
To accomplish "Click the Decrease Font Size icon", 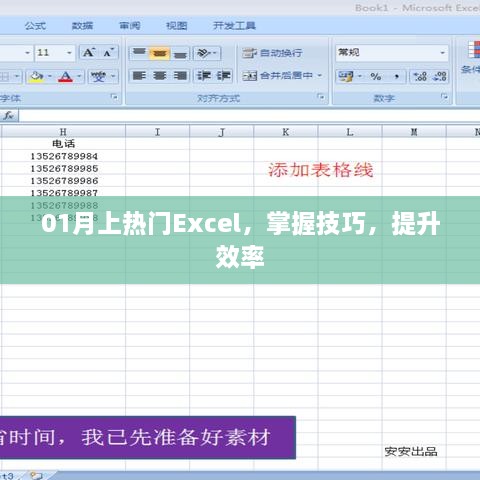I will (109, 53).
